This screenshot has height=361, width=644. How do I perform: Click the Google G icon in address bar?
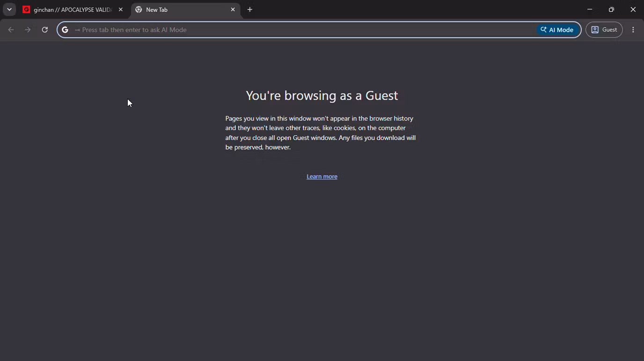tap(65, 29)
